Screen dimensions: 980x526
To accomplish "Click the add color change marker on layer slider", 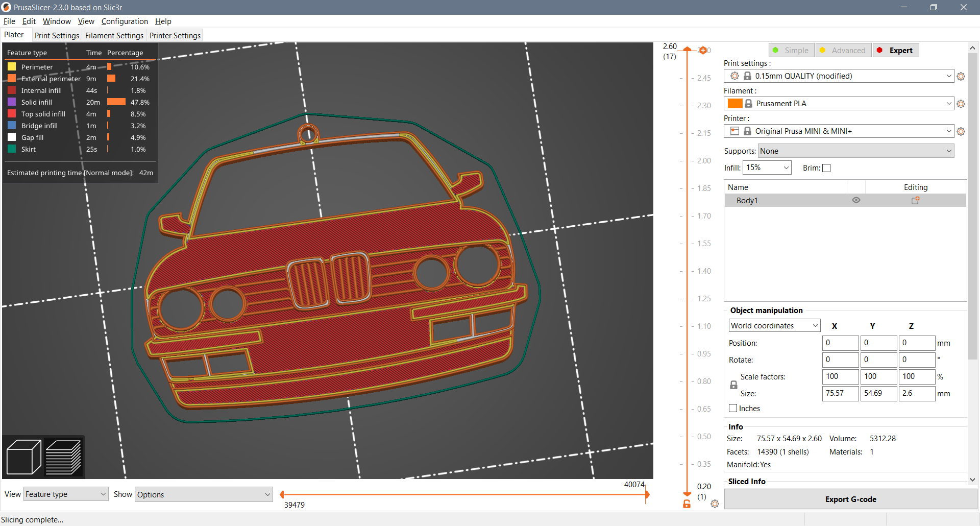I will click(x=703, y=50).
